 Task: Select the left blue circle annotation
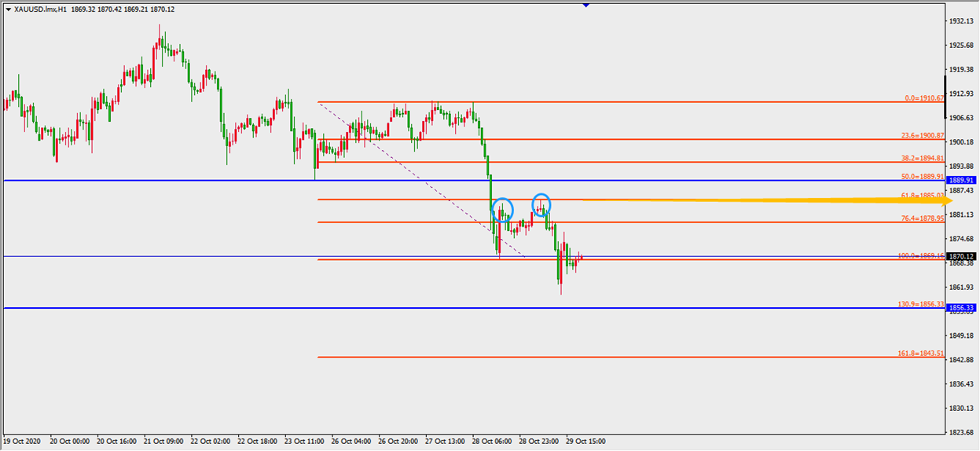tap(502, 209)
